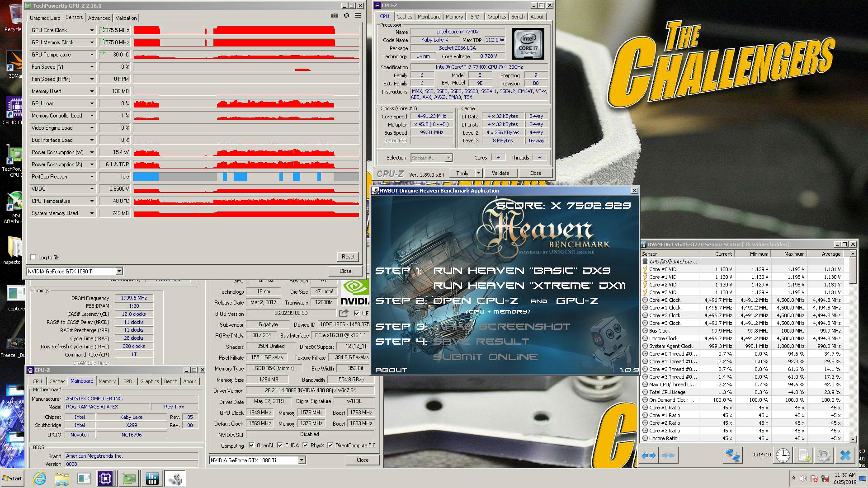Toggle the OpenCL checkbox
868x488 pixels.
(251, 445)
